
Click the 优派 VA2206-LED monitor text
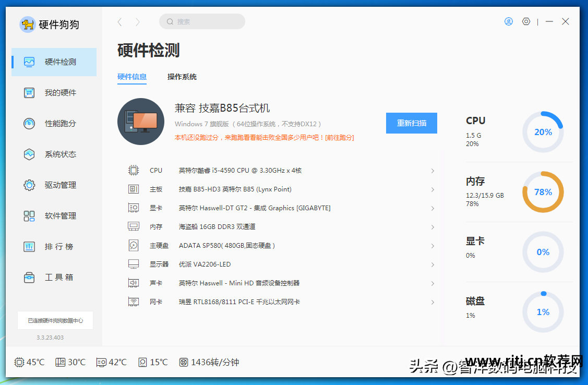pos(205,264)
